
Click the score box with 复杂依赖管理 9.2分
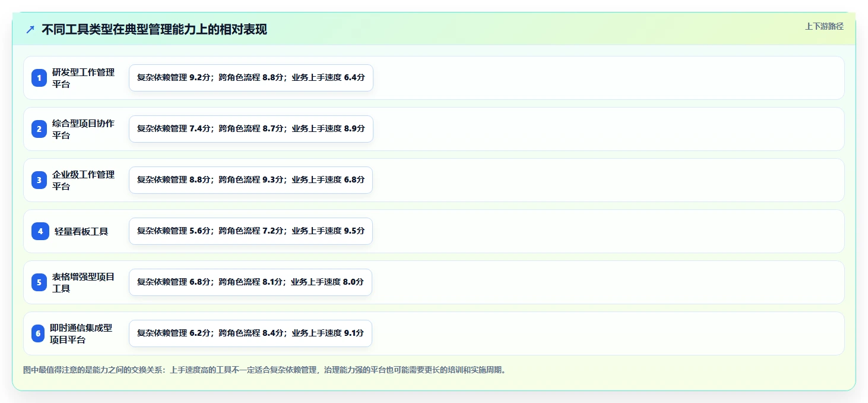[x=251, y=78]
